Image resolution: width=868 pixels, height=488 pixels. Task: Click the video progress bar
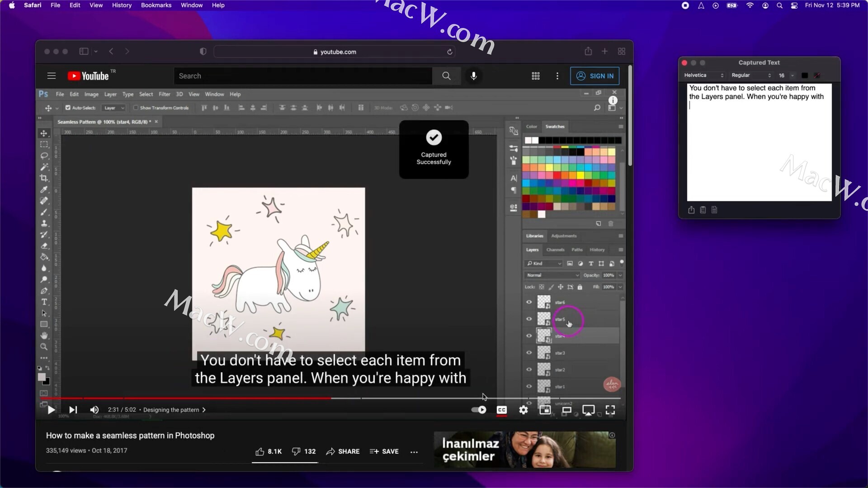point(330,398)
